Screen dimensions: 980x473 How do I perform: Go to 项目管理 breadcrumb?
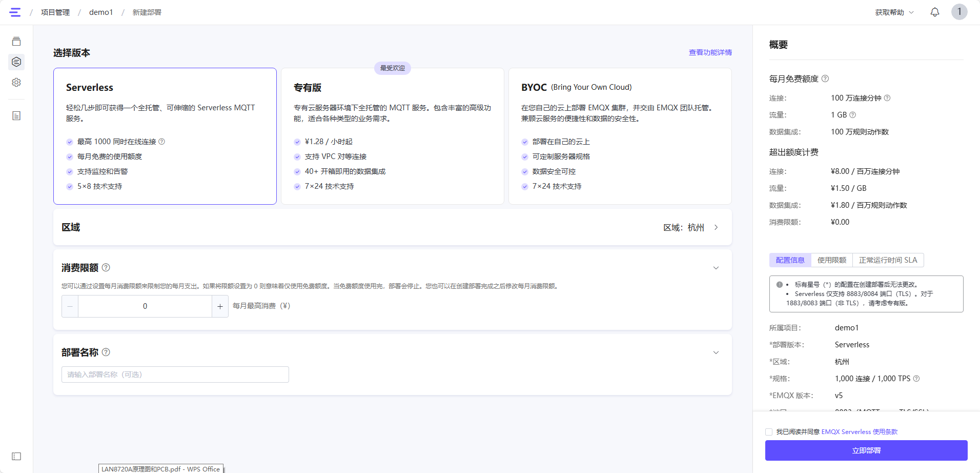(x=55, y=12)
